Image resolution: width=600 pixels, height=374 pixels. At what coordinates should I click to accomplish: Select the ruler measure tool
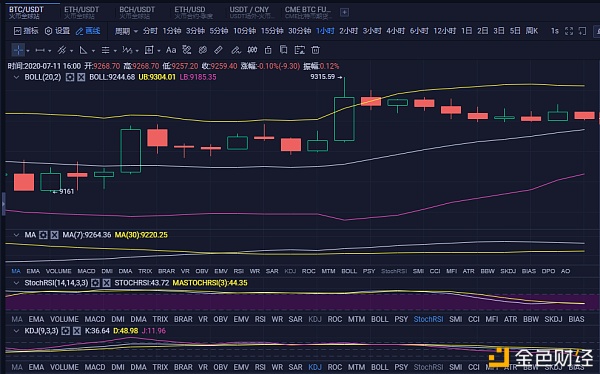218,50
